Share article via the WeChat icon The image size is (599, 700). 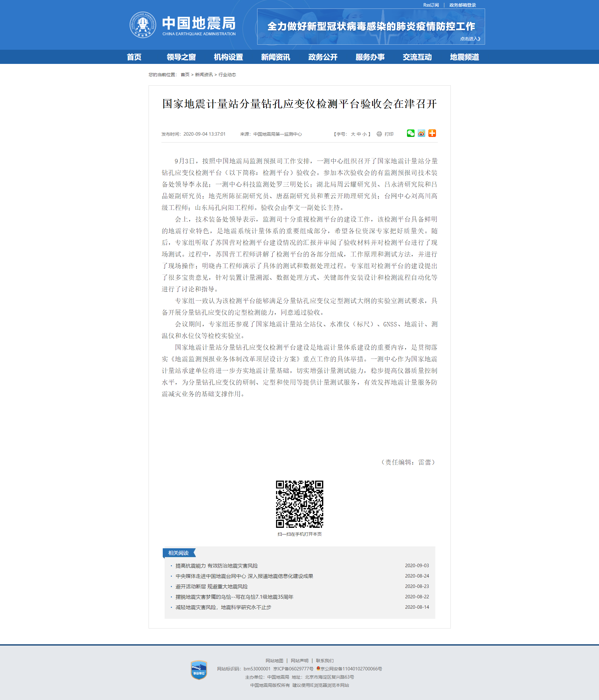(x=411, y=133)
